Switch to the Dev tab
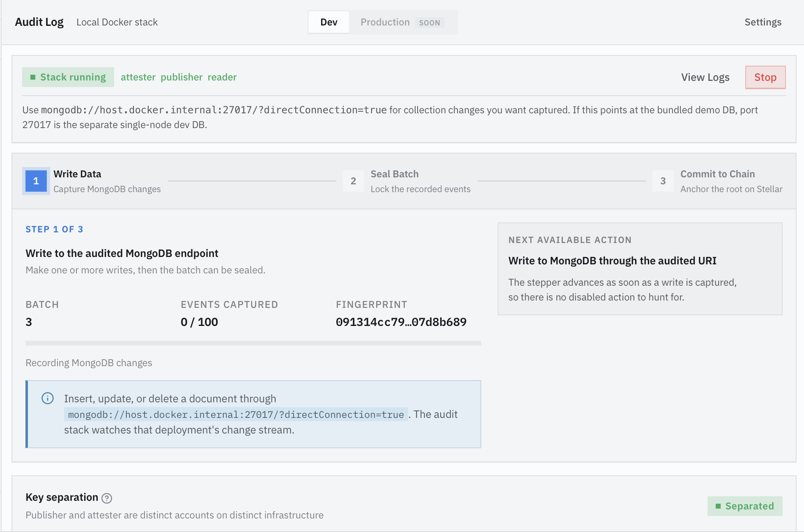This screenshot has width=804, height=532. (x=329, y=22)
